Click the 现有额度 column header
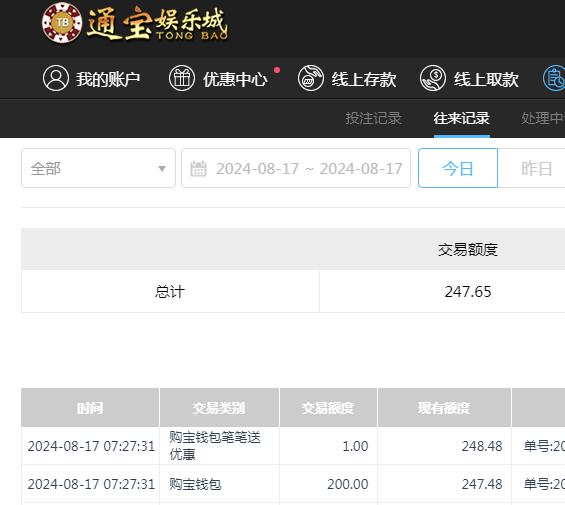 pyautogui.click(x=444, y=408)
